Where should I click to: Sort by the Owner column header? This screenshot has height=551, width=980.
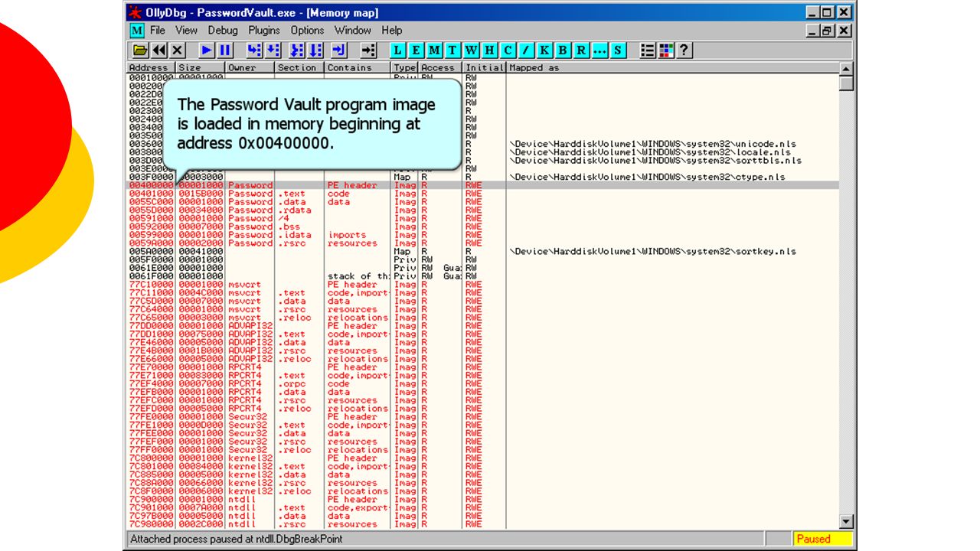coord(250,68)
